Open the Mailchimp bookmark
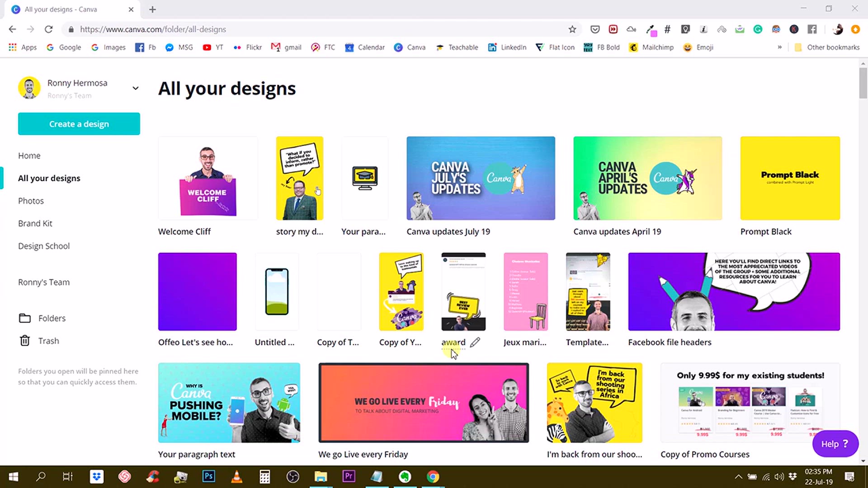 651,47
